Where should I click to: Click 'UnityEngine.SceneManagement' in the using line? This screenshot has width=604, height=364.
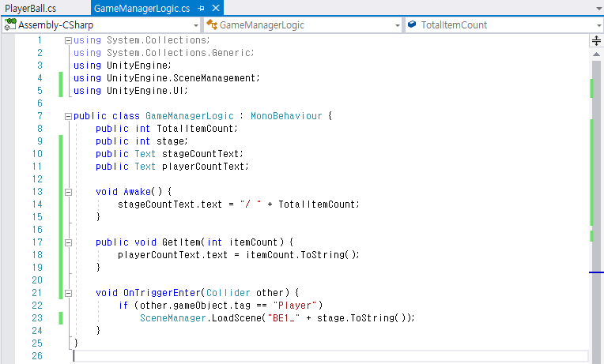[x=181, y=78]
